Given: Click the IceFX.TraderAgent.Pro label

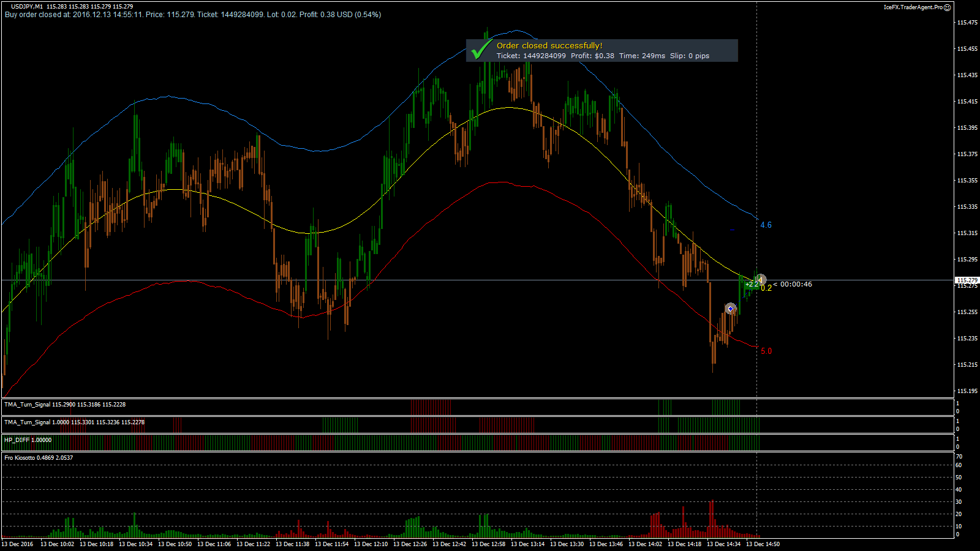Looking at the screenshot, I should click(913, 7).
